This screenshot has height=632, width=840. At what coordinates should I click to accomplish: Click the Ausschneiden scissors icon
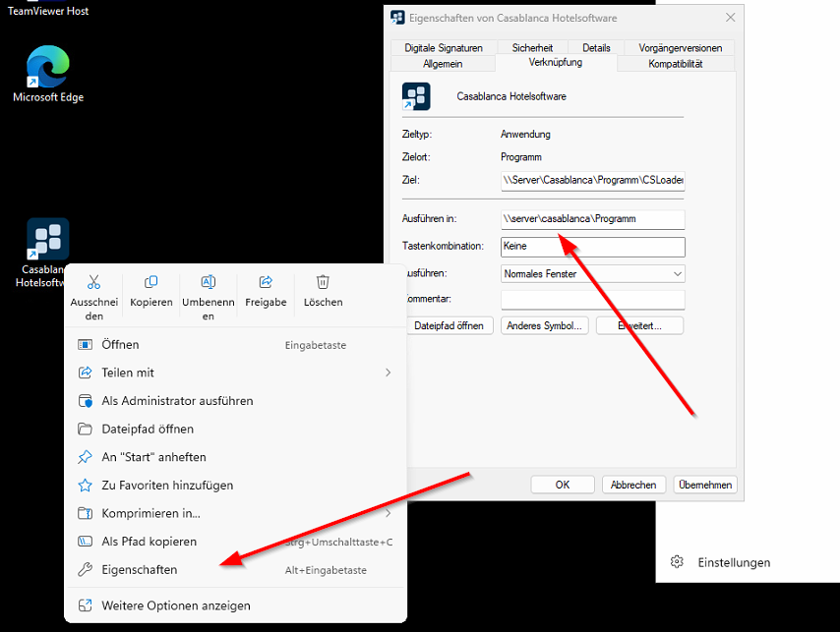coord(93,282)
